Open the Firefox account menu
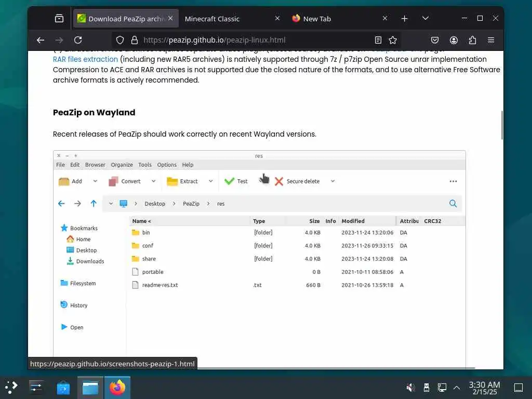The width and height of the screenshot is (532, 399). [454, 40]
